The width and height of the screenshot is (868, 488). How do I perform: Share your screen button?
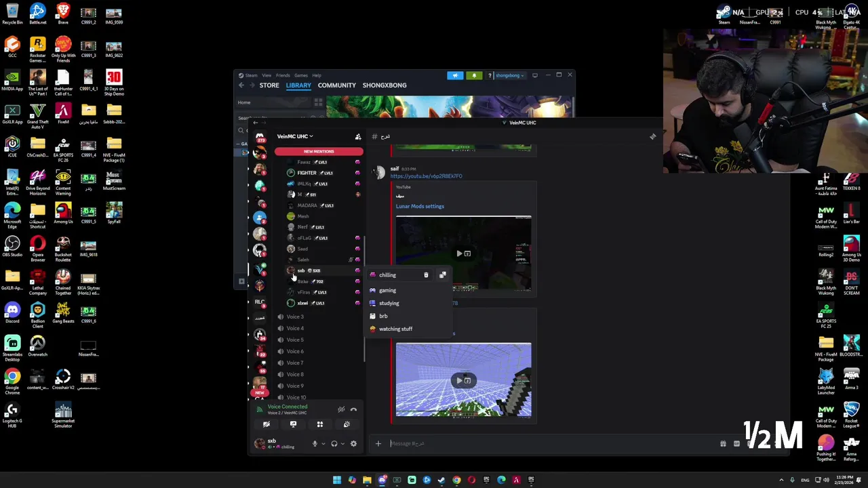point(293,424)
